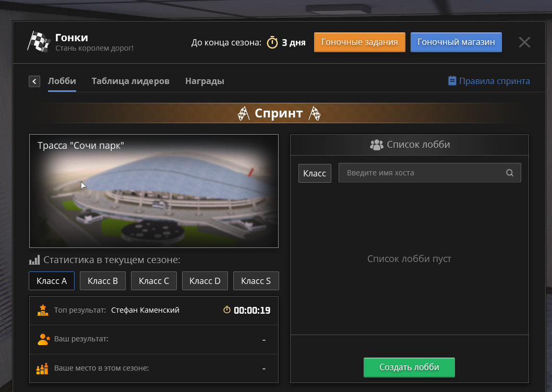Click the clipboard icon beside Правила спринта
Screen dimensions: 552x392
[x=452, y=81]
